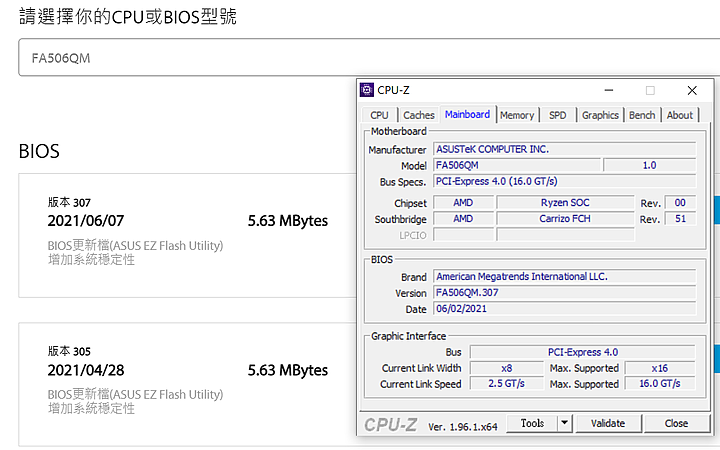Click the Model field FA506QM in CPU-Z
The image size is (720, 450).
[x=517, y=165]
